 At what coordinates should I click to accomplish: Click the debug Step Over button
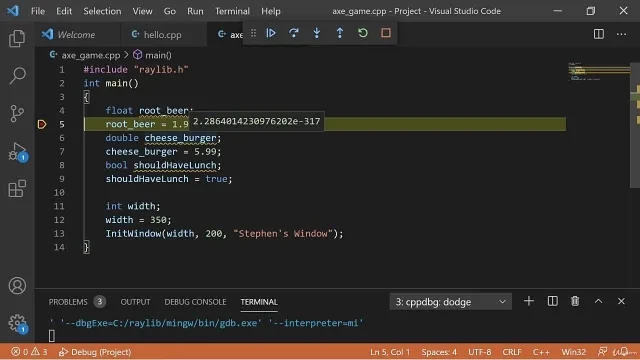(x=293, y=33)
